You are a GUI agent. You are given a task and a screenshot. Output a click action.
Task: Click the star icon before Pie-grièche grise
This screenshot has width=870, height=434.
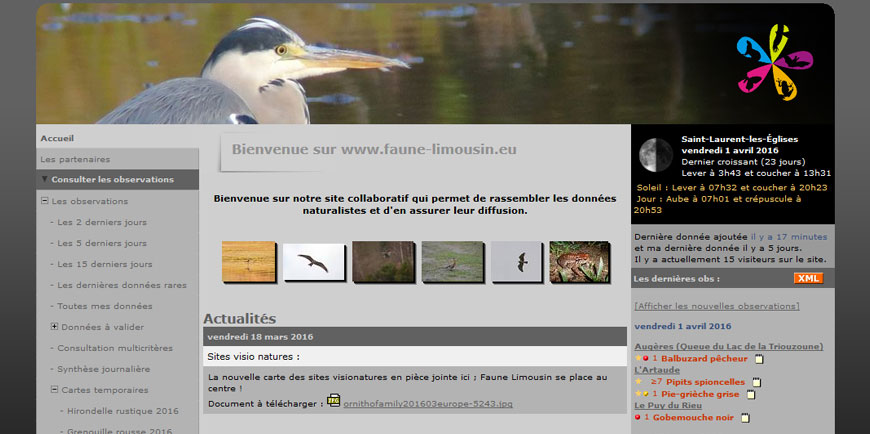[x=638, y=393]
